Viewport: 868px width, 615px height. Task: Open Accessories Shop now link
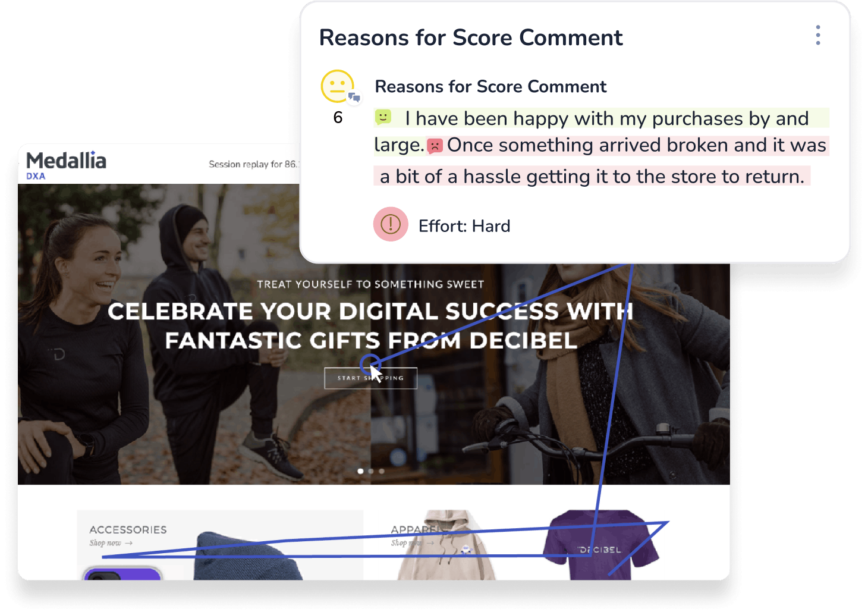(111, 543)
